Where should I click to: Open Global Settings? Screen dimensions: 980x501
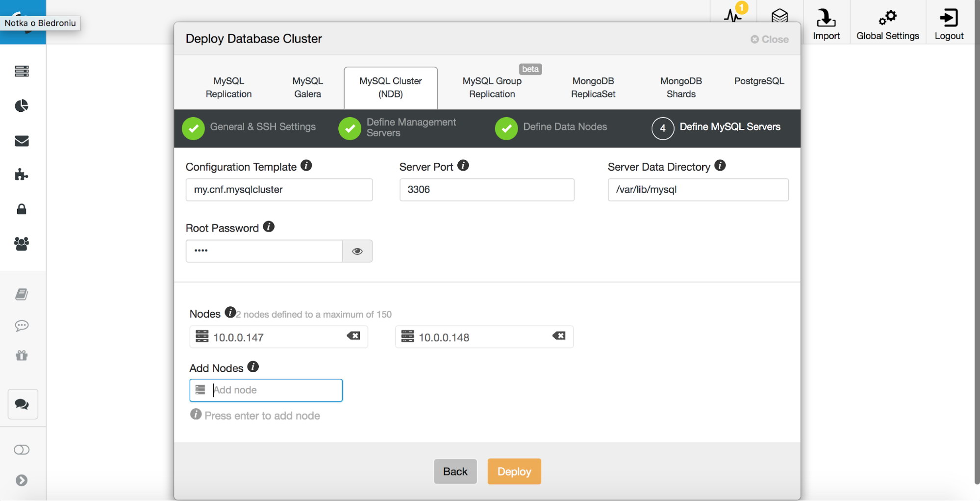888,24
